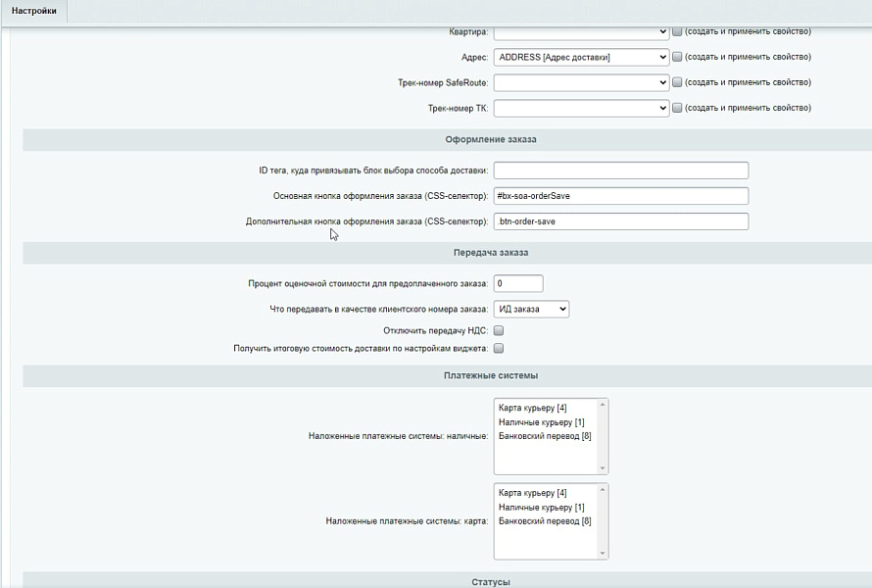
Task: Open the Трек-номер ТК dropdown
Action: [581, 108]
